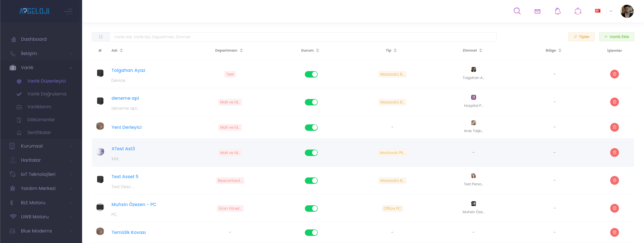Image resolution: width=644 pixels, height=243 pixels.
Task: Toggle status switch for Yeni Derleyici
Action: (311, 127)
